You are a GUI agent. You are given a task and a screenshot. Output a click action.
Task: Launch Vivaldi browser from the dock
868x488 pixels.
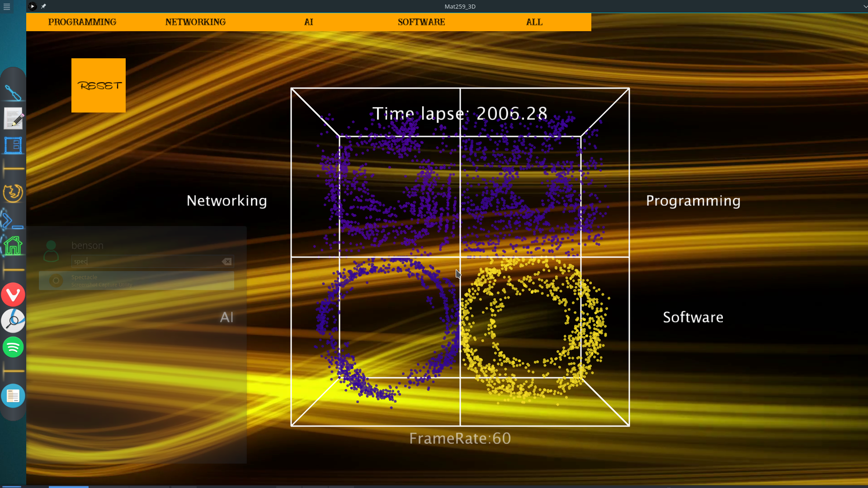point(13,295)
